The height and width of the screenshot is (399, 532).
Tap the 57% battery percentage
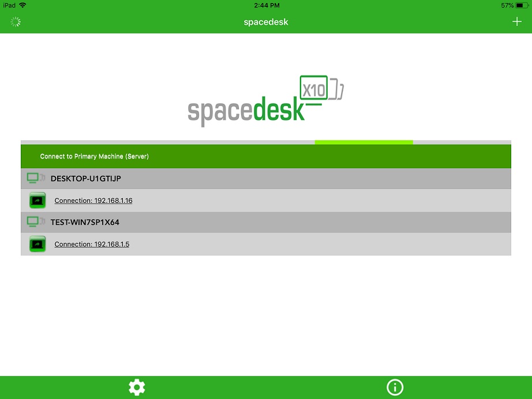pos(507,5)
